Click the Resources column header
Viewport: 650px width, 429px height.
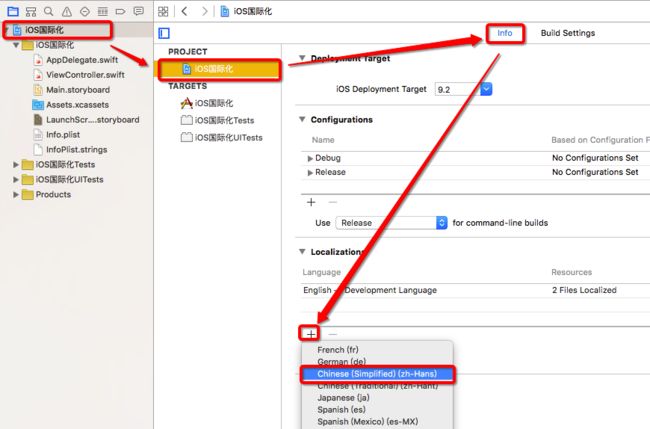[571, 272]
